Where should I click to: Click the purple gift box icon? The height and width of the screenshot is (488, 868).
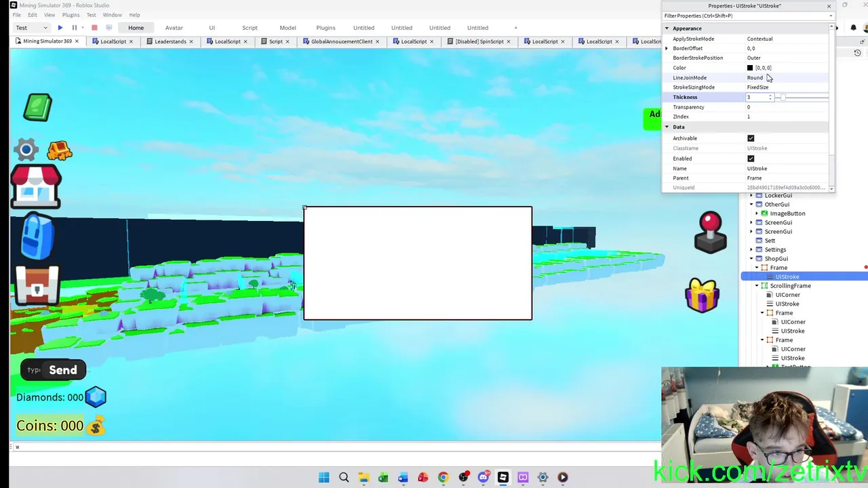tap(702, 296)
